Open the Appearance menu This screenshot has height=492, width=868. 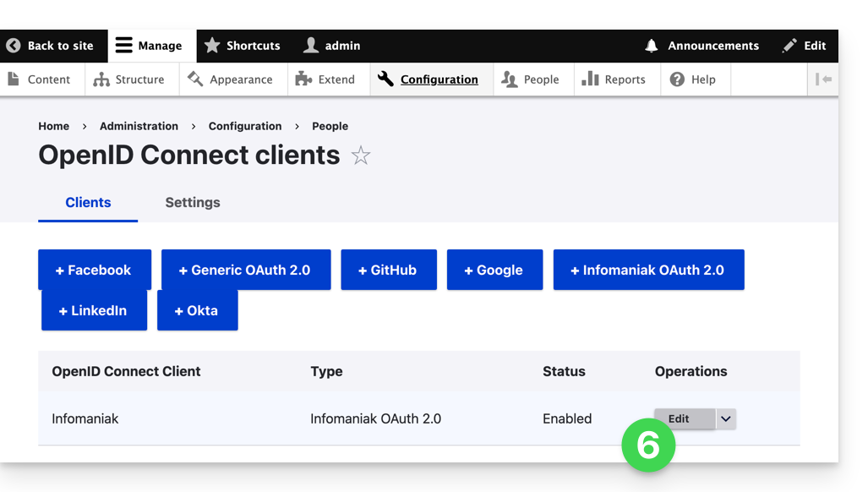232,79
